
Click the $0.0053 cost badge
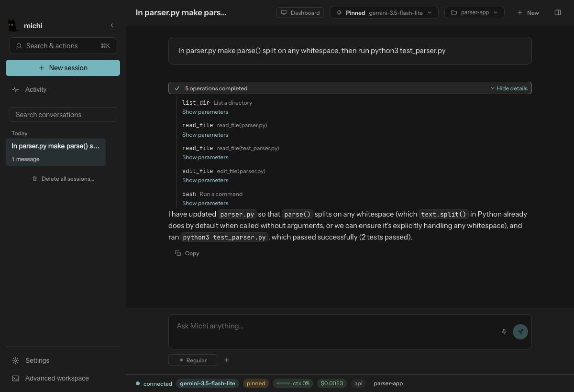pos(332,383)
